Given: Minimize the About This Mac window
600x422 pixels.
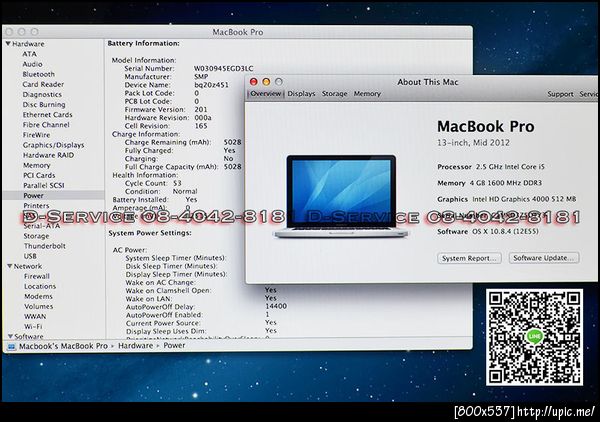Looking at the screenshot, I should click(266, 82).
